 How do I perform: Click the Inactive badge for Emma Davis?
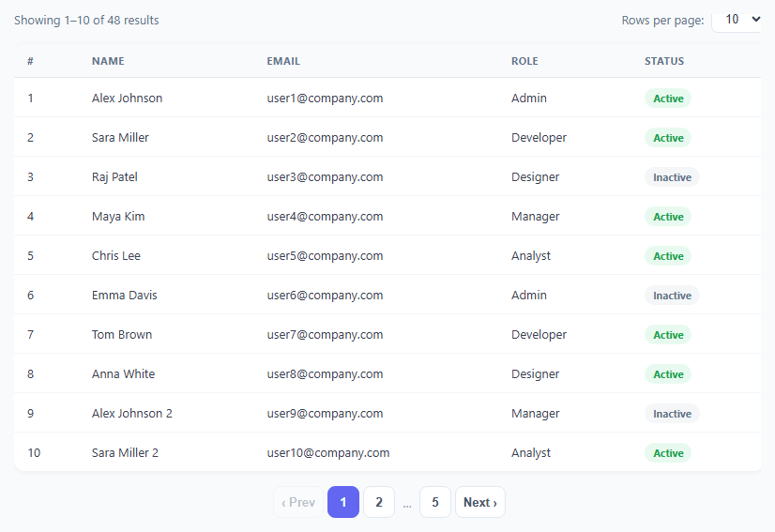tap(672, 296)
